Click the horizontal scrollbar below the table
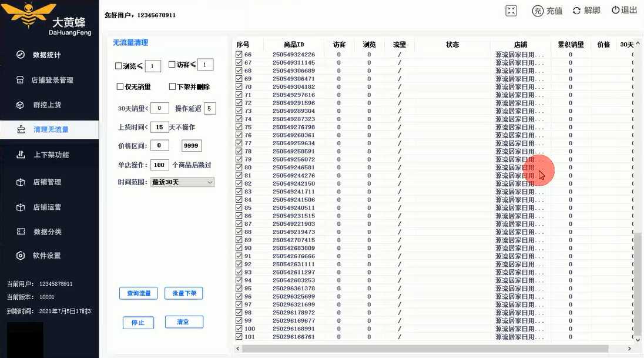The image size is (644, 358). coord(411,349)
